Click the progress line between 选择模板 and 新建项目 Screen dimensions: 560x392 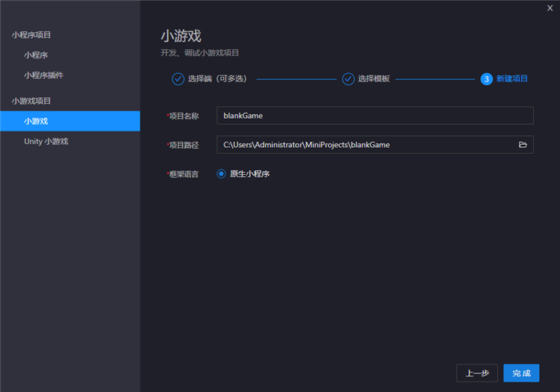(x=435, y=78)
